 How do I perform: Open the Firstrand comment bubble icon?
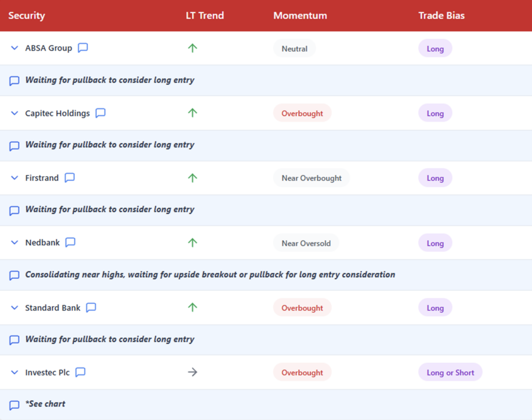(70, 178)
